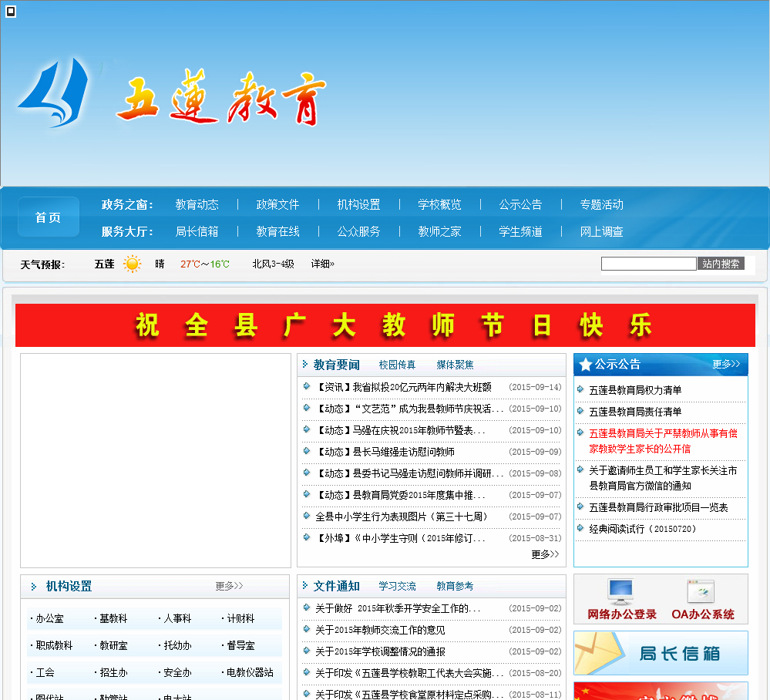Open 局长信箱 in the 服务大厅 row
The height and width of the screenshot is (700, 770).
click(197, 231)
